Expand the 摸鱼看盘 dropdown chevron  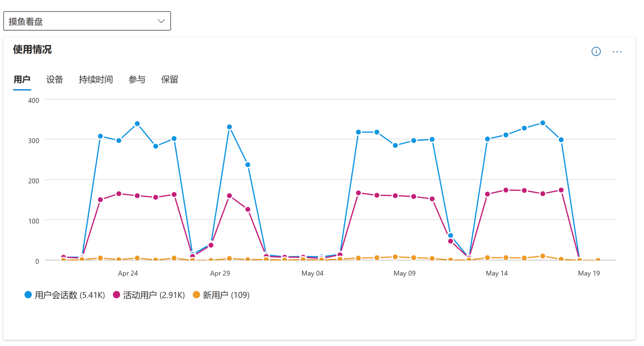(x=161, y=21)
